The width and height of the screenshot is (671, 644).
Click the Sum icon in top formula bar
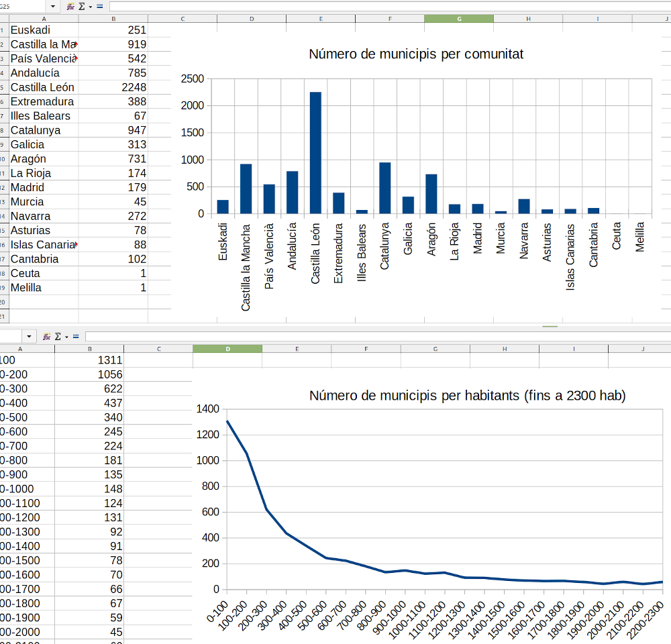click(81, 6)
